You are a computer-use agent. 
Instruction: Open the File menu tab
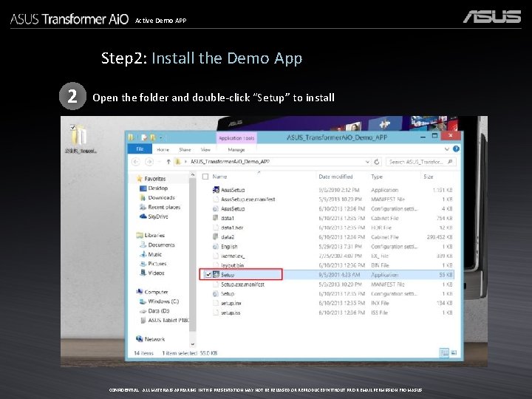pyautogui.click(x=140, y=149)
